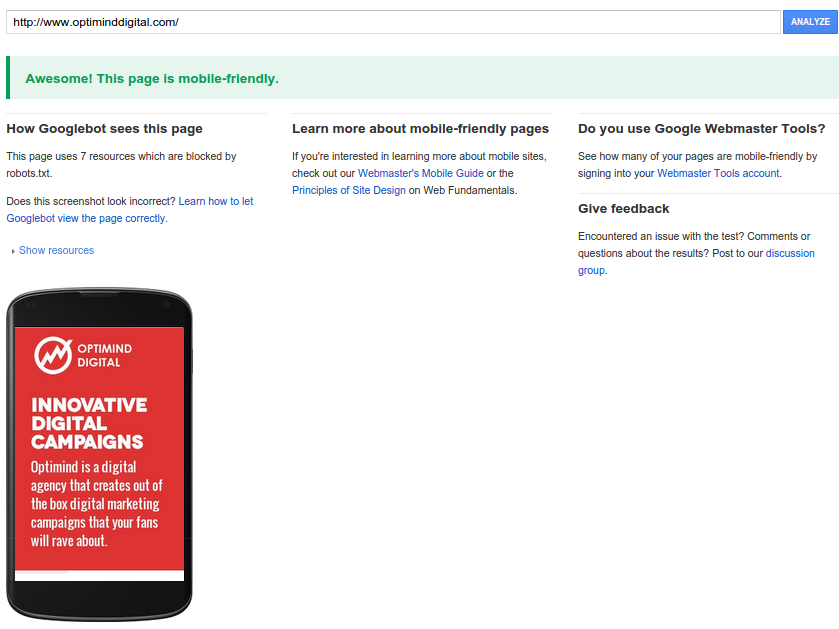
Task: Click the Show resources disclosure triangle
Action: point(13,251)
